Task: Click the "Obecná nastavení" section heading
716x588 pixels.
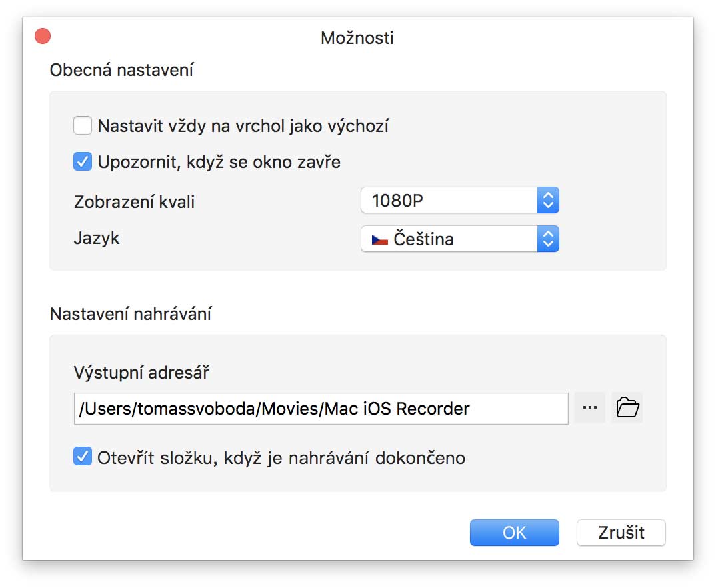Action: coord(121,69)
